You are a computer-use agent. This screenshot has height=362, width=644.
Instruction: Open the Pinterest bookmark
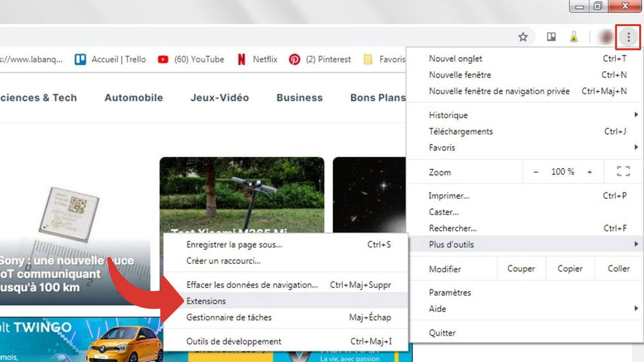click(319, 59)
